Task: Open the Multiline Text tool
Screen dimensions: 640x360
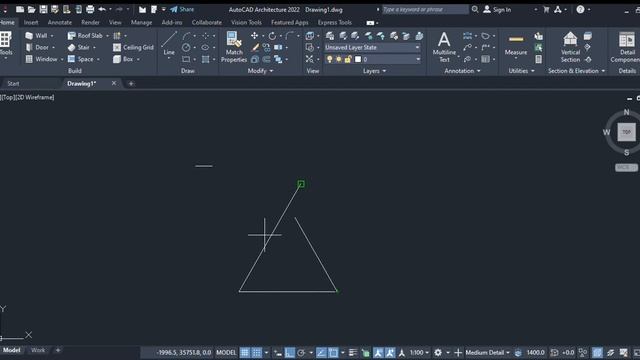Action: (444, 47)
